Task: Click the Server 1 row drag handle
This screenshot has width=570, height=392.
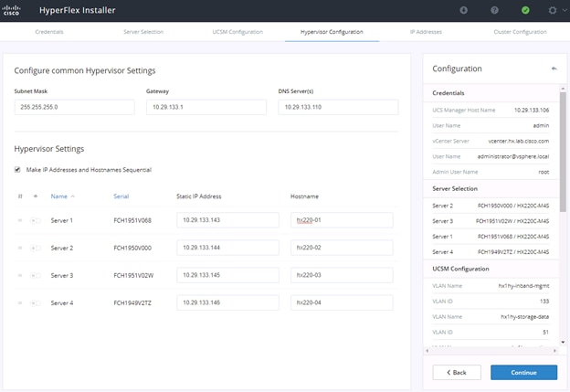Action: 20,220
